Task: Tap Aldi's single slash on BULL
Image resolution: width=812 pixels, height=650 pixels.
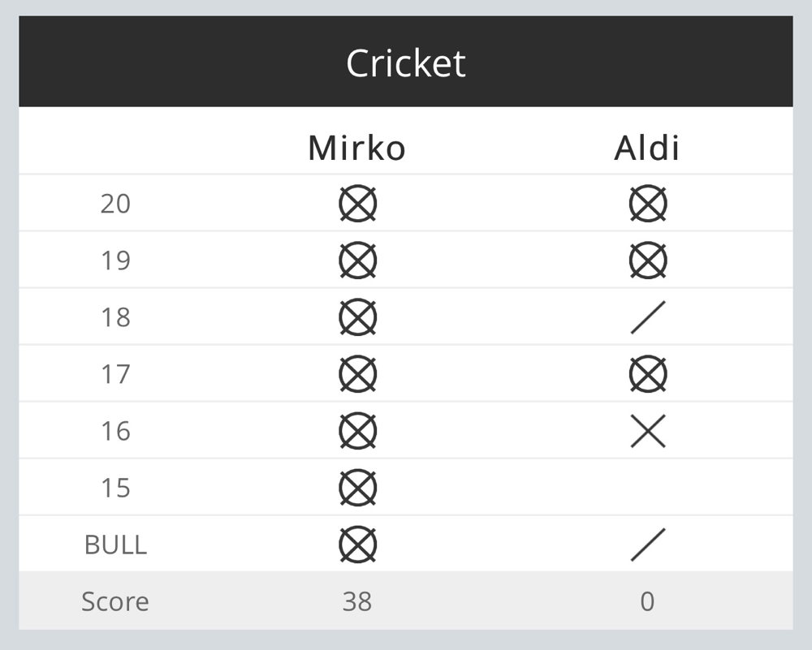Action: coord(647,545)
